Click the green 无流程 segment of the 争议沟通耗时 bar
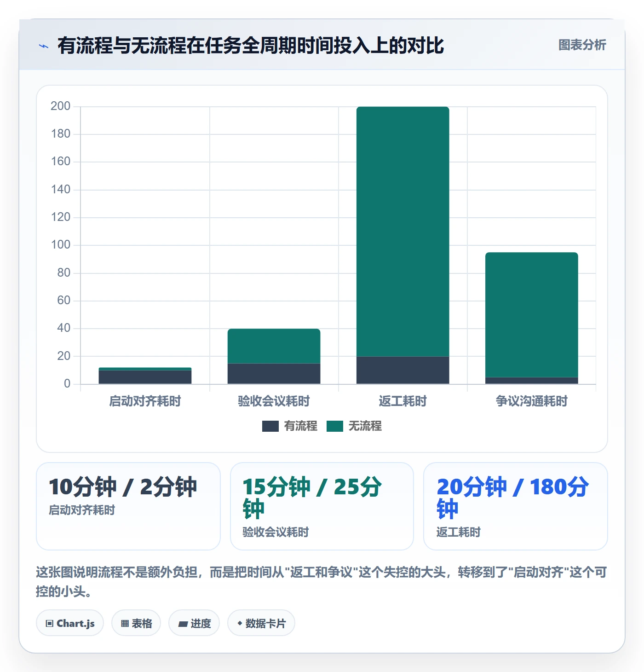The image size is (644, 672). click(x=532, y=315)
